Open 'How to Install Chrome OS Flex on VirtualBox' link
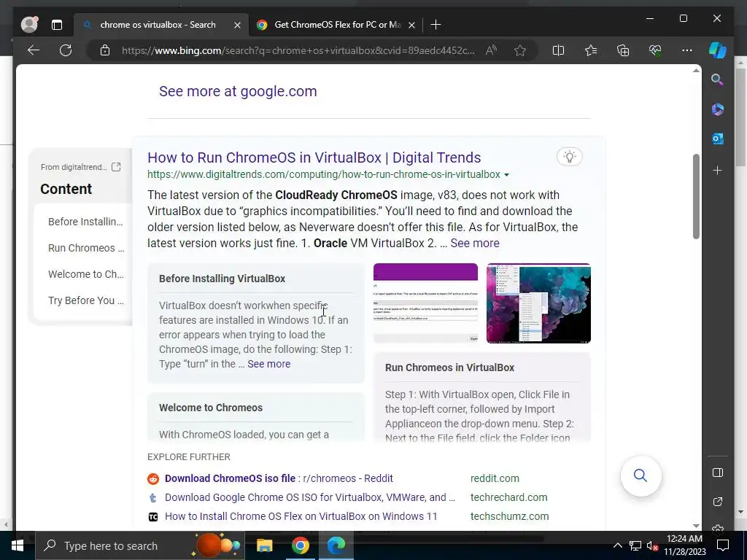The width and height of the screenshot is (747, 560). [x=301, y=516]
